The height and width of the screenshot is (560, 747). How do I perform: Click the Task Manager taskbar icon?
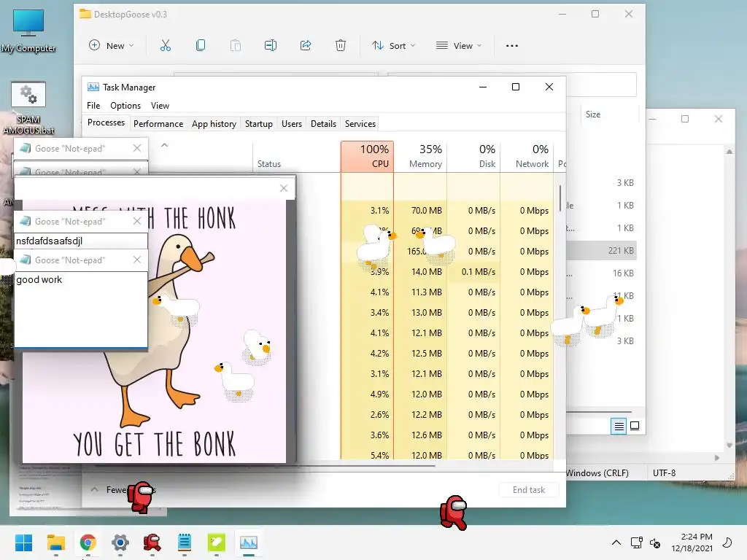click(249, 542)
